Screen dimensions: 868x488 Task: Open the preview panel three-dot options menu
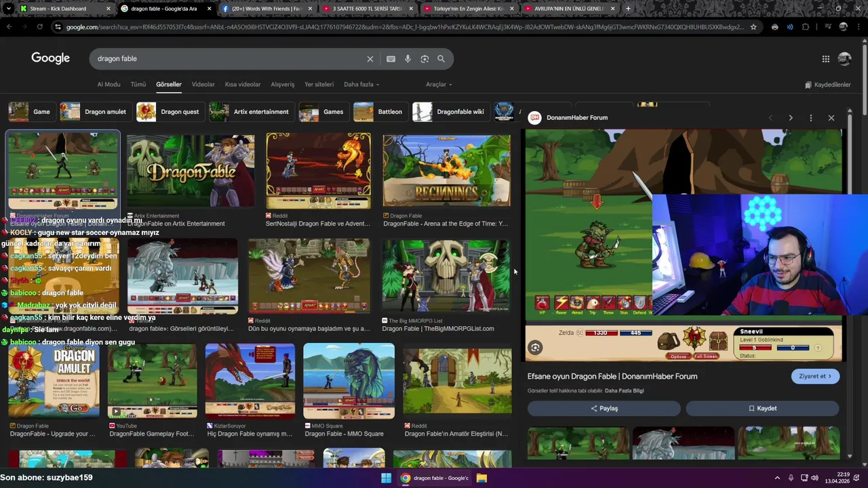pos(811,118)
